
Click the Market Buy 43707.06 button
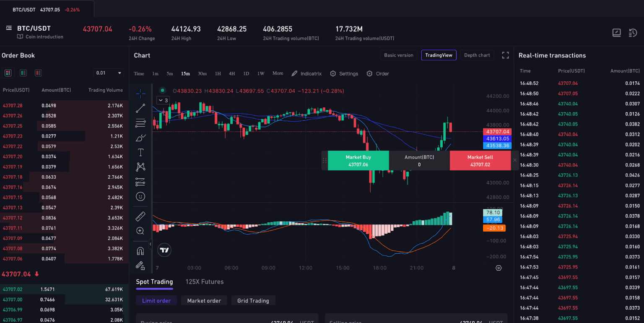[x=358, y=160]
